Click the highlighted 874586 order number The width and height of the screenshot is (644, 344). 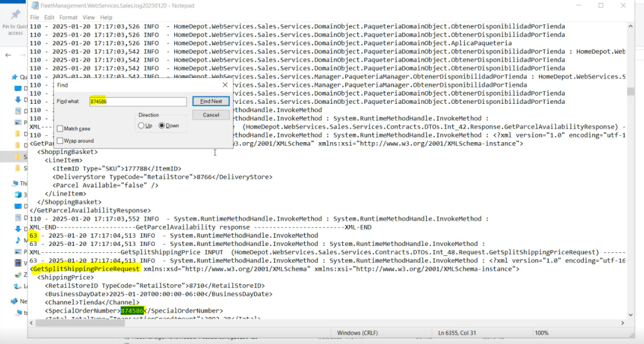click(132, 311)
